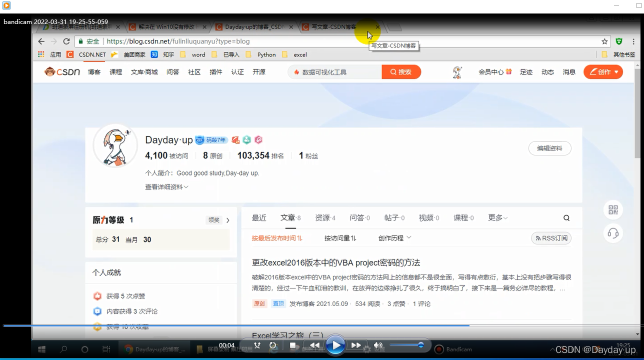Open the green shield extension icon
The width and height of the screenshot is (644, 360).
pyautogui.click(x=619, y=41)
